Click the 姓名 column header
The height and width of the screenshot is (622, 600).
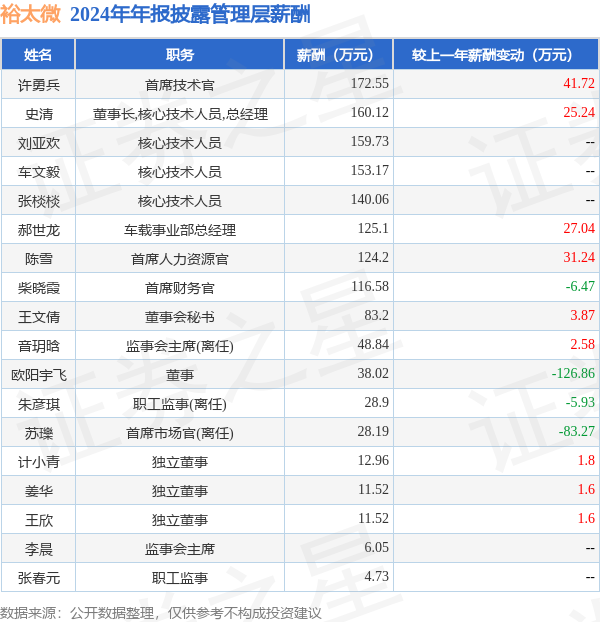click(38, 54)
